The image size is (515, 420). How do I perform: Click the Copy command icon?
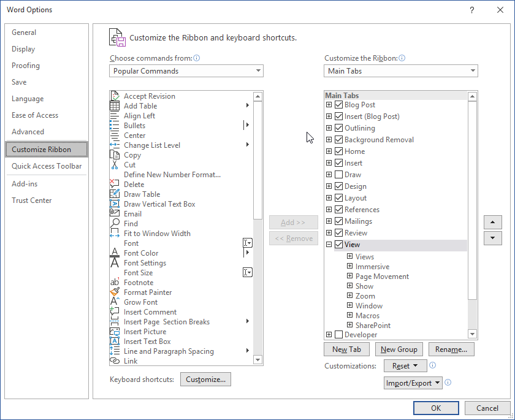115,155
